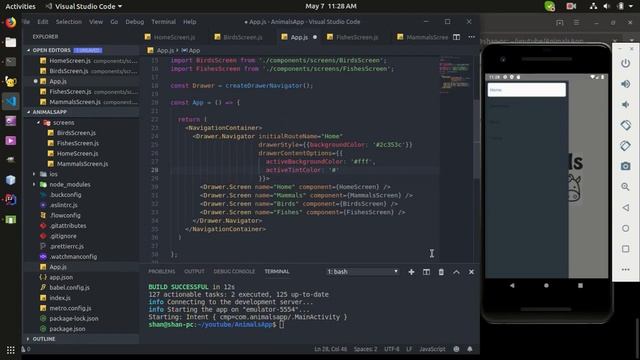Open the View menu
Screen dimensions: 640x360
pos(96,22)
